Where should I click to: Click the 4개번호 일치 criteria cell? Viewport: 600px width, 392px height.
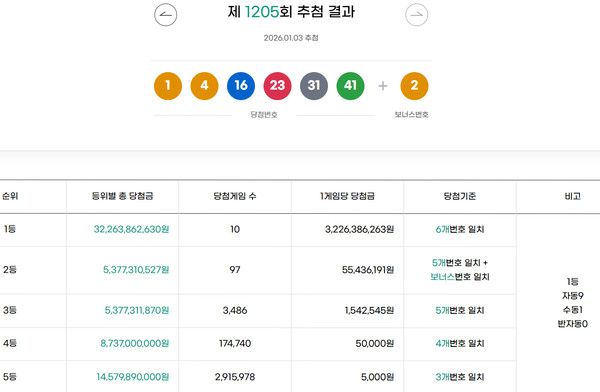click(460, 343)
